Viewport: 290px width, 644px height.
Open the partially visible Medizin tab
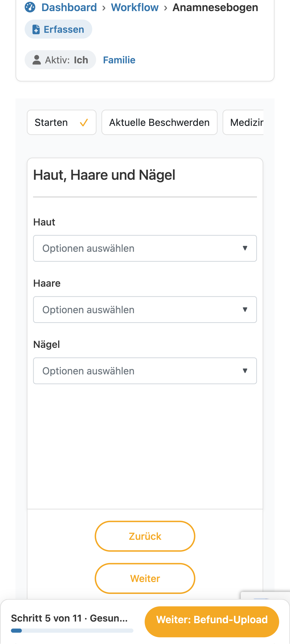pos(243,122)
